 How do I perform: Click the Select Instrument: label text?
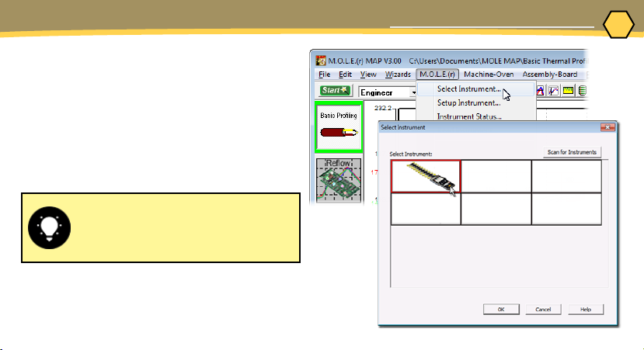[411, 154]
